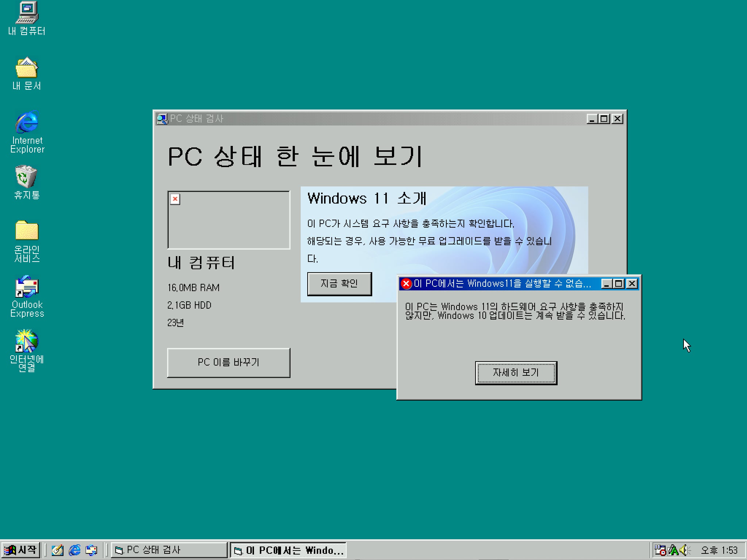747x560 pixels.
Task: Open the 내 컴퓨터 desktop icon
Action: 27,18
